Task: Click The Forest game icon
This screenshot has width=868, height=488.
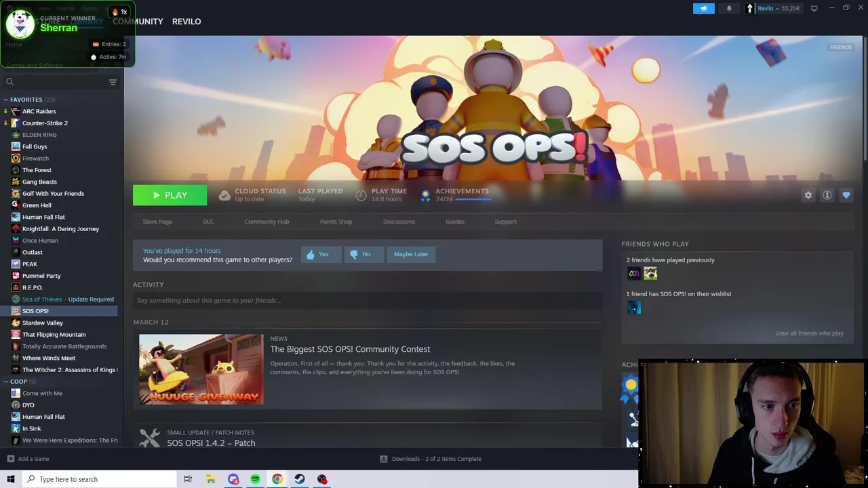Action: pyautogui.click(x=16, y=170)
